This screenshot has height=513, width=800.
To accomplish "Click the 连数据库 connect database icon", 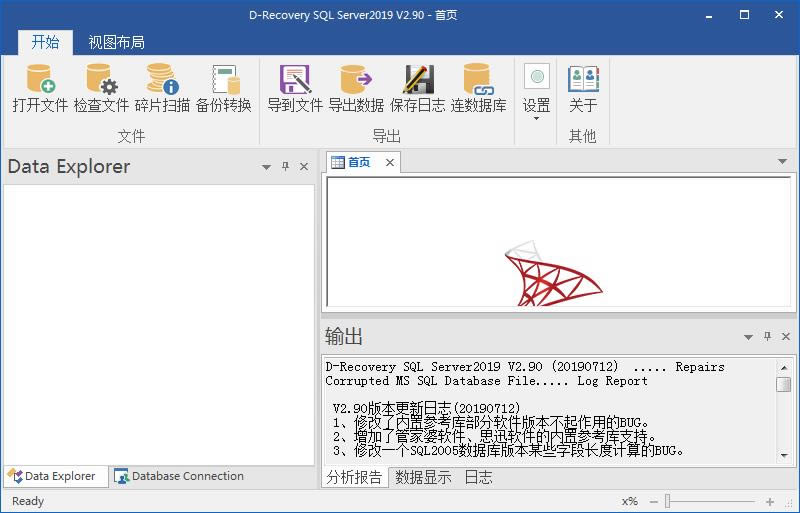I will (x=479, y=88).
